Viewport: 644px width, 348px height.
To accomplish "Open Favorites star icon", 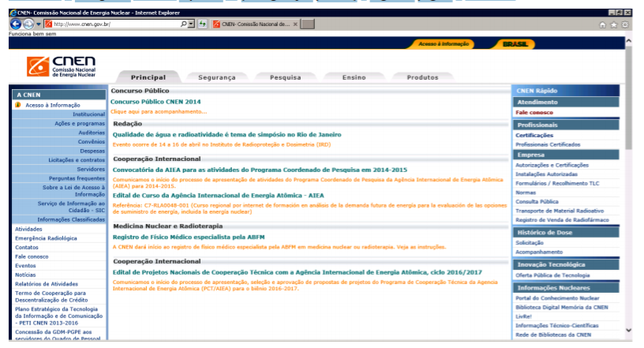I will pos(613,24).
